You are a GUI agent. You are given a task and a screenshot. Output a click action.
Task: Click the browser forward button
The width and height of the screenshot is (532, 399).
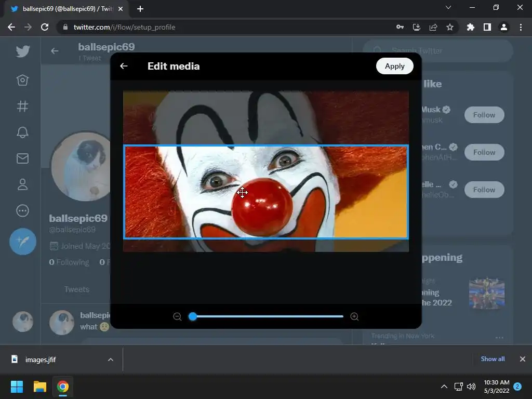[28, 27]
